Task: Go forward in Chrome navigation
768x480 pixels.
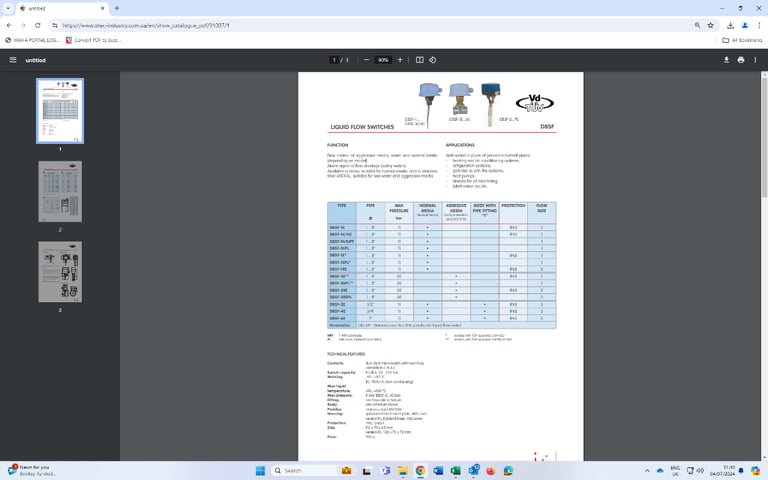Action: tap(23, 25)
